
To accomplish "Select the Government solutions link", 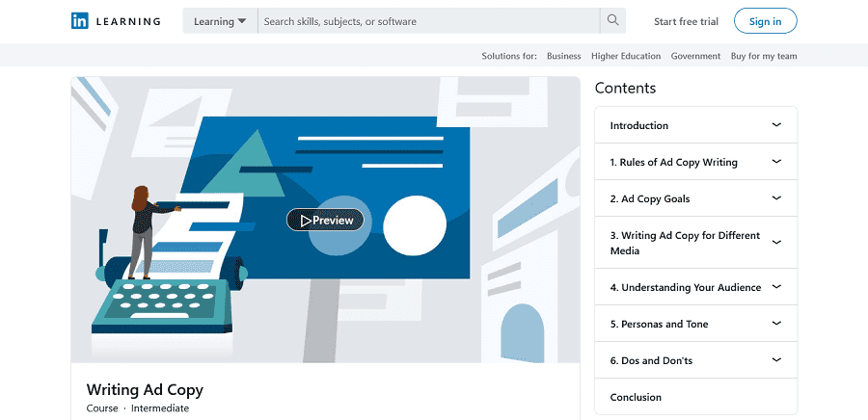I will 695,56.
